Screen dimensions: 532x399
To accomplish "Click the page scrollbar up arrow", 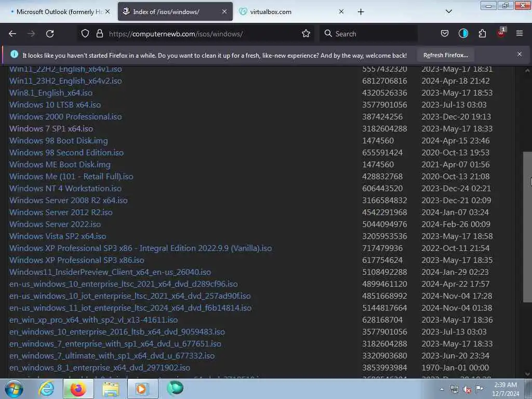I will tap(527, 71).
